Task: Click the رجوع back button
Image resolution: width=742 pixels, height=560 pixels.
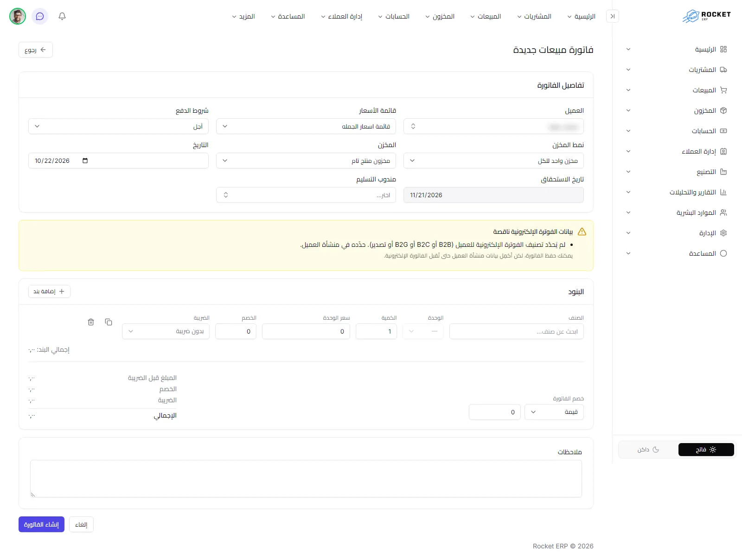Action: pos(36,50)
